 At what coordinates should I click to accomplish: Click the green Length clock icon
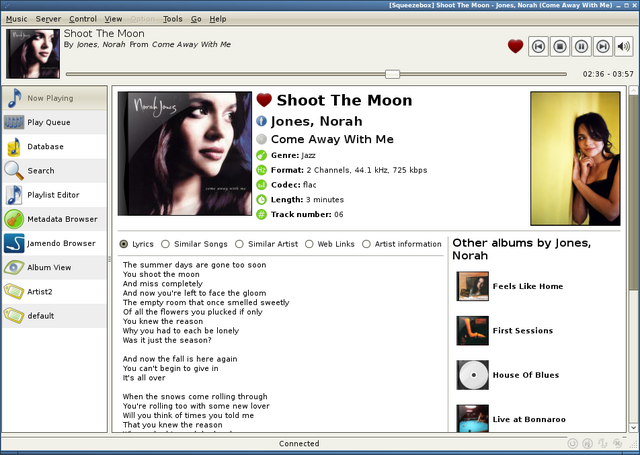pyautogui.click(x=261, y=200)
